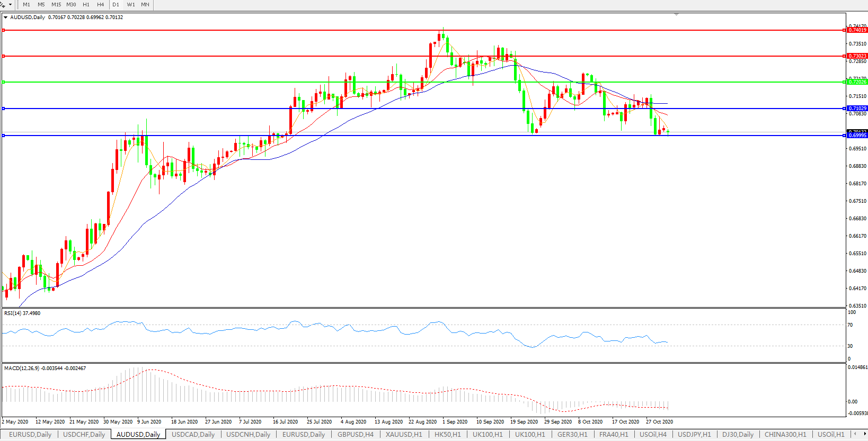The width and height of the screenshot is (868, 441).
Task: Enable the MN monthly timeframe
Action: 145,5
